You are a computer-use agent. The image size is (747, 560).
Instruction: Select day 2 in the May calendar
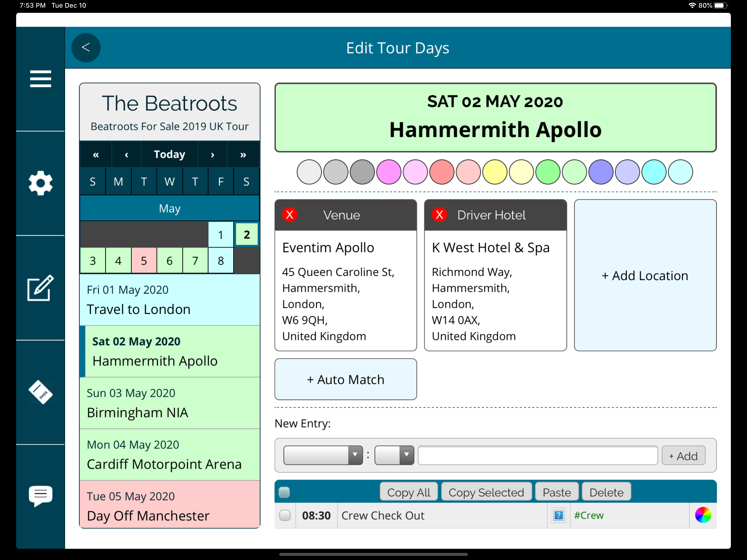(247, 234)
